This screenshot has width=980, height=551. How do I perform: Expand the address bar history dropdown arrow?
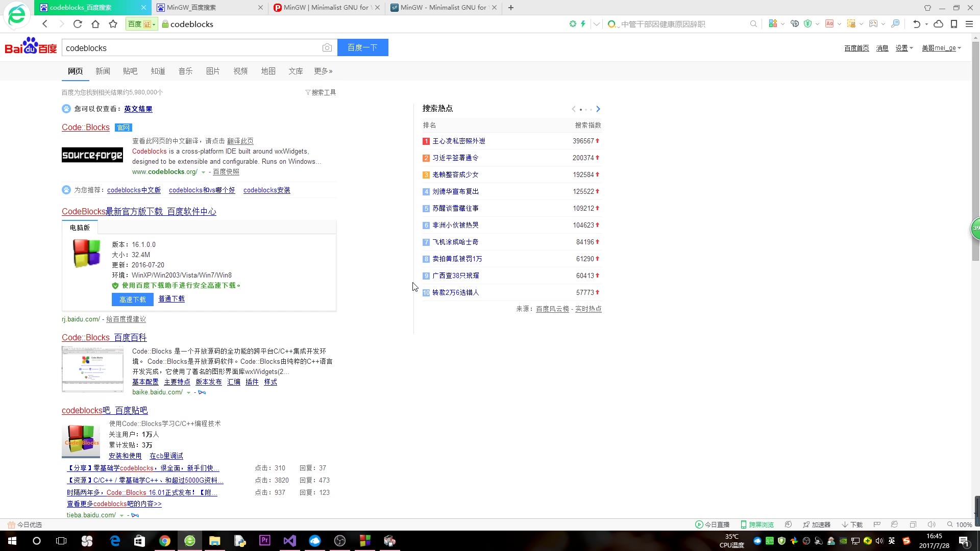point(596,24)
